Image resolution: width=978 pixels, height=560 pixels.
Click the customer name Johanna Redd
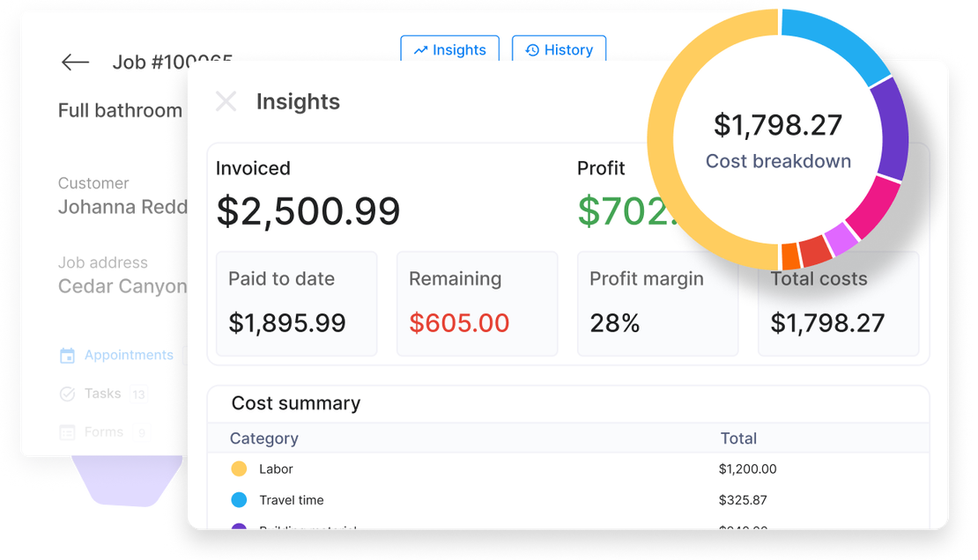(x=123, y=207)
